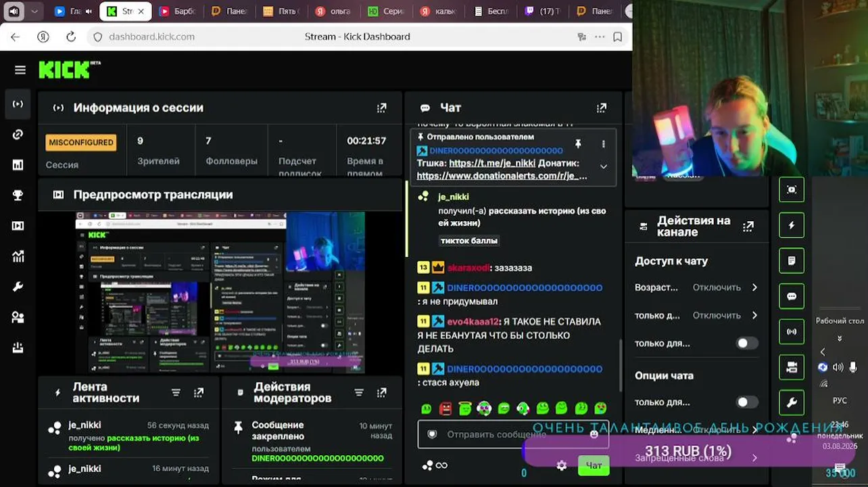868x487 pixels.
Task: Click the emoji picker in chat input
Action: coord(594,434)
